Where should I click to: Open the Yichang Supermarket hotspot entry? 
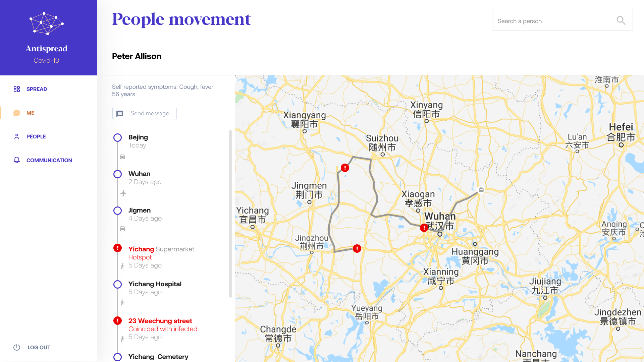coord(161,257)
